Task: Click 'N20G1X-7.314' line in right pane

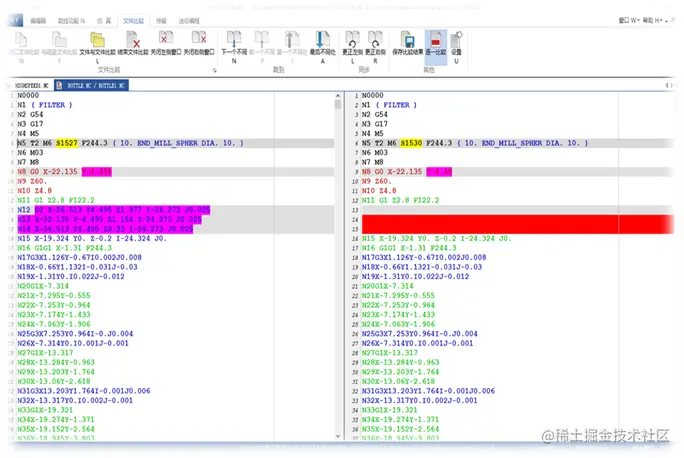Action: coord(387,286)
